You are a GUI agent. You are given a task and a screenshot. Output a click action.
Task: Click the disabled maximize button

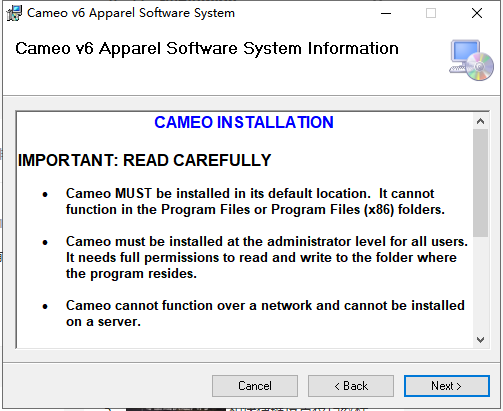(431, 13)
